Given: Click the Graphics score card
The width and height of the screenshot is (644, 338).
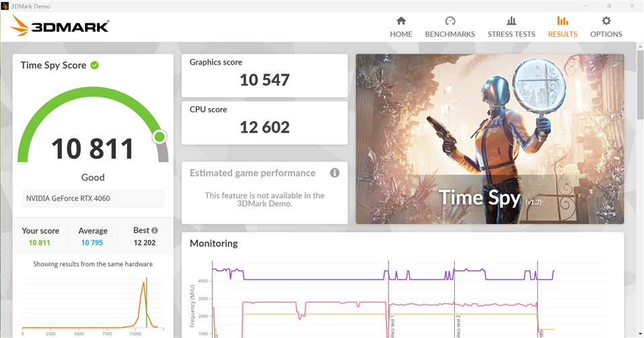Looking at the screenshot, I should tap(264, 75).
